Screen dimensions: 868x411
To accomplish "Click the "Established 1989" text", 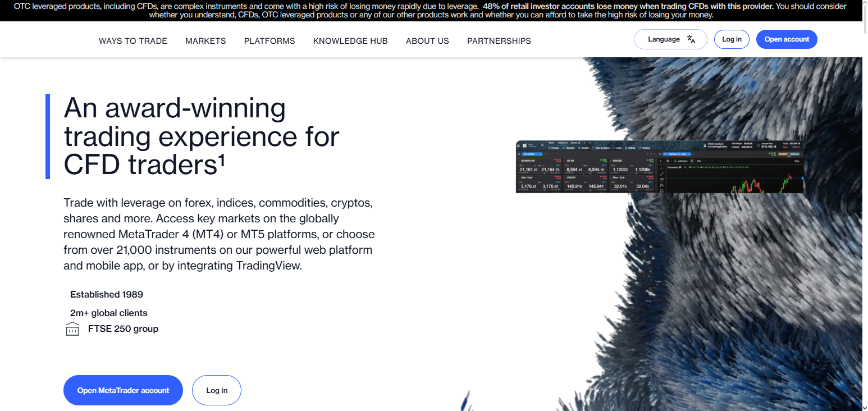I will click(107, 294).
